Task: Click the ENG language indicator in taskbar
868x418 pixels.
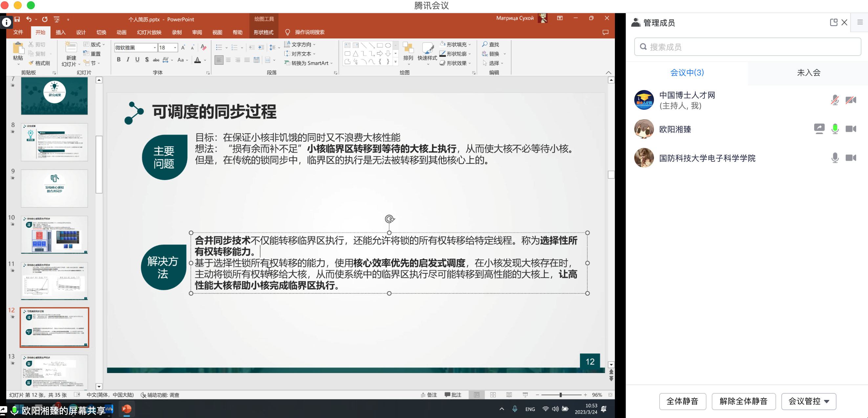Action: coord(530,409)
